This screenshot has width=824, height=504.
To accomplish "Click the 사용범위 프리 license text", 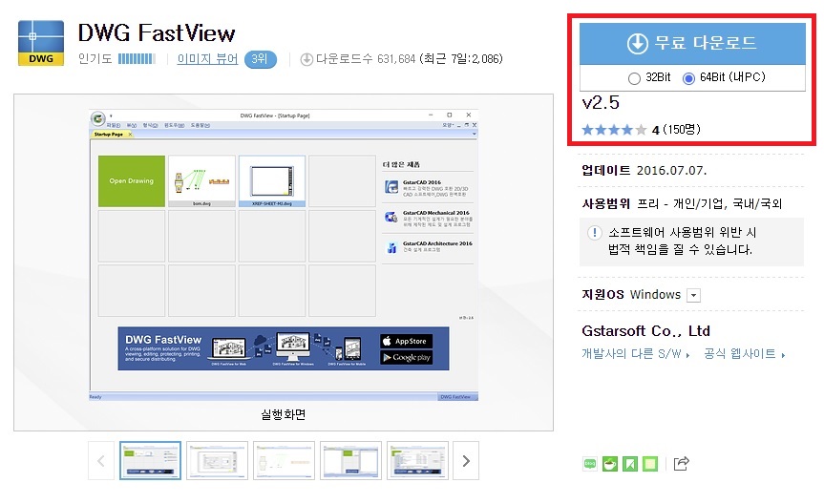I will click(x=682, y=203).
